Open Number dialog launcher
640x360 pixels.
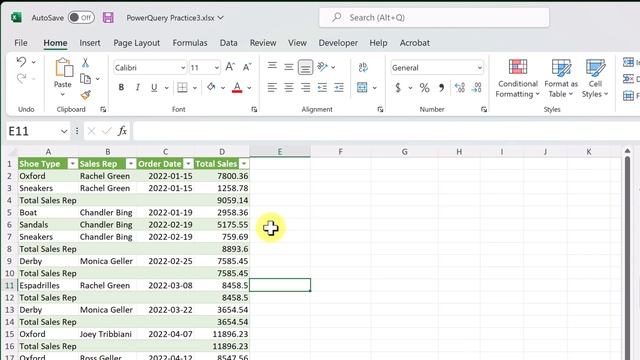point(484,109)
